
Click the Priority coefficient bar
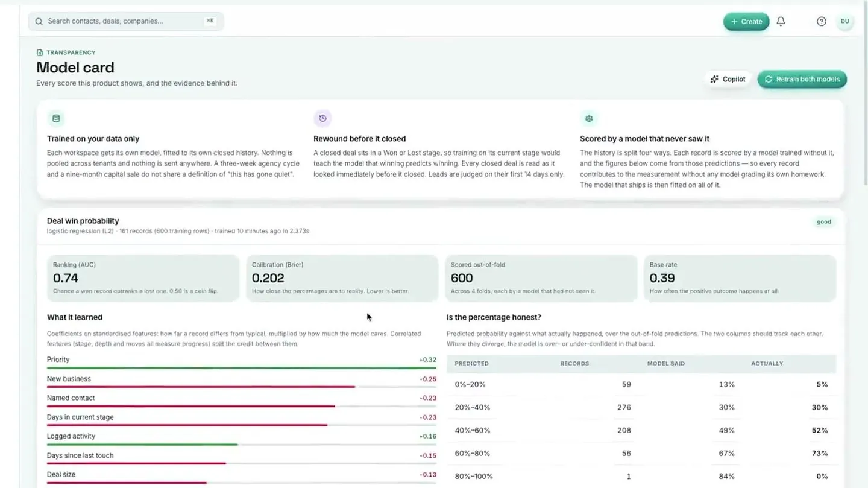click(x=242, y=368)
